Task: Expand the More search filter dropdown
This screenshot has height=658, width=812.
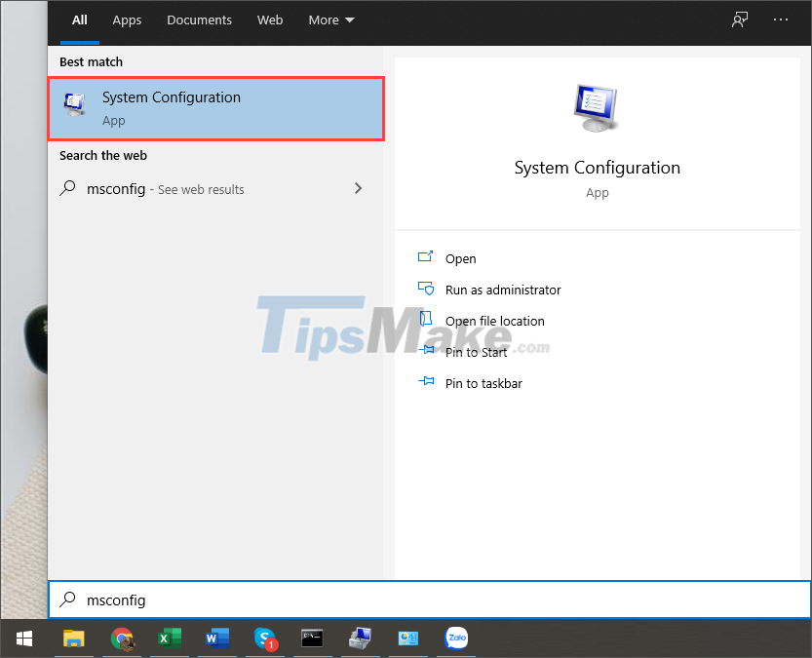Action: (x=330, y=19)
